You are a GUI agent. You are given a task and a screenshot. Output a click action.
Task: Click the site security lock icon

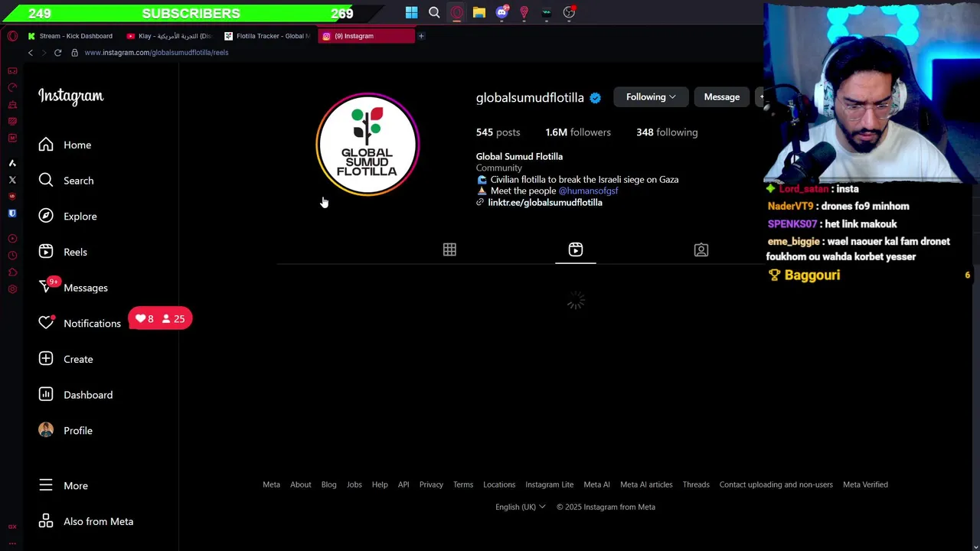coord(74,53)
